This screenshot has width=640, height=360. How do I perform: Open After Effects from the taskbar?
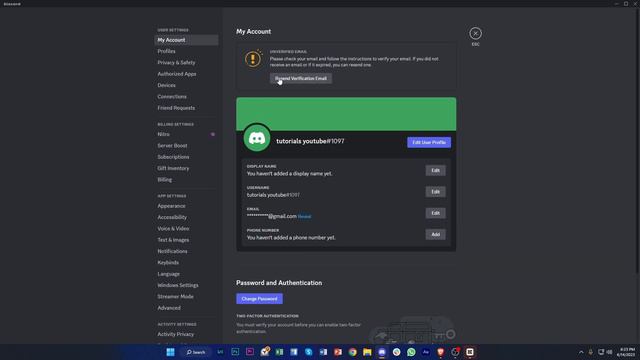click(426, 352)
